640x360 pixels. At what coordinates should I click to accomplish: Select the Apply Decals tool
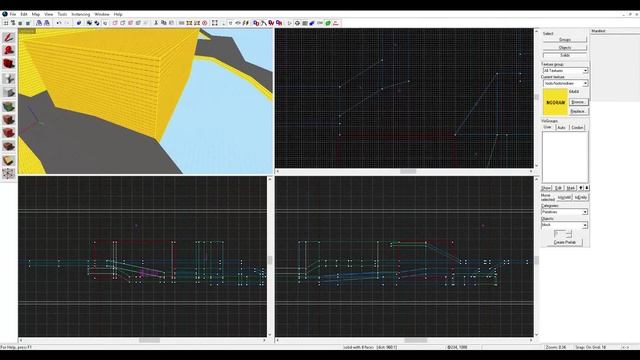[9, 133]
